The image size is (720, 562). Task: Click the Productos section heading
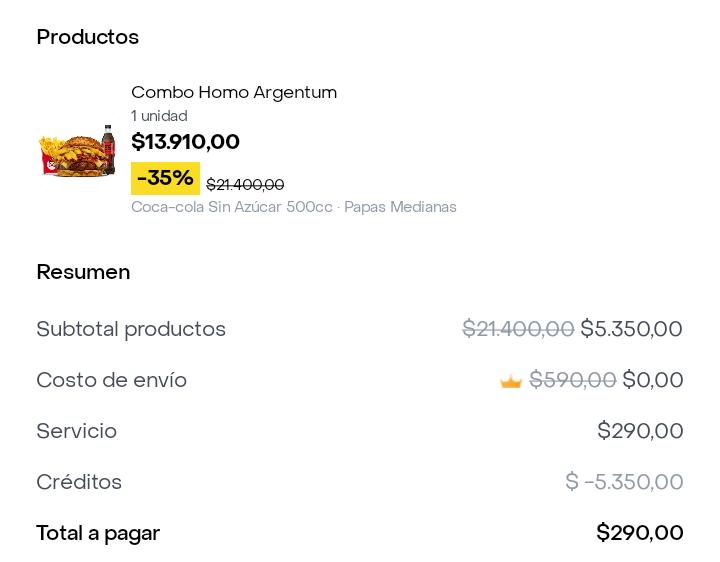click(x=88, y=37)
